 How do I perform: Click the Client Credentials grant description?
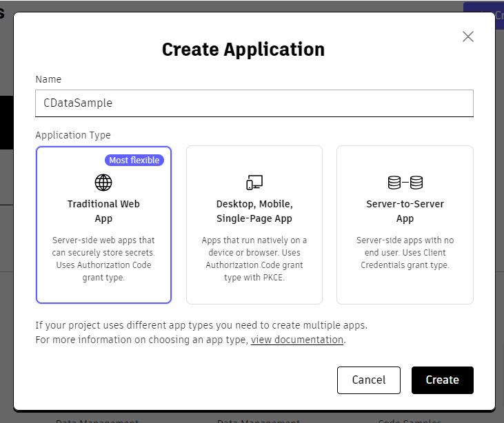pyautogui.click(x=405, y=252)
